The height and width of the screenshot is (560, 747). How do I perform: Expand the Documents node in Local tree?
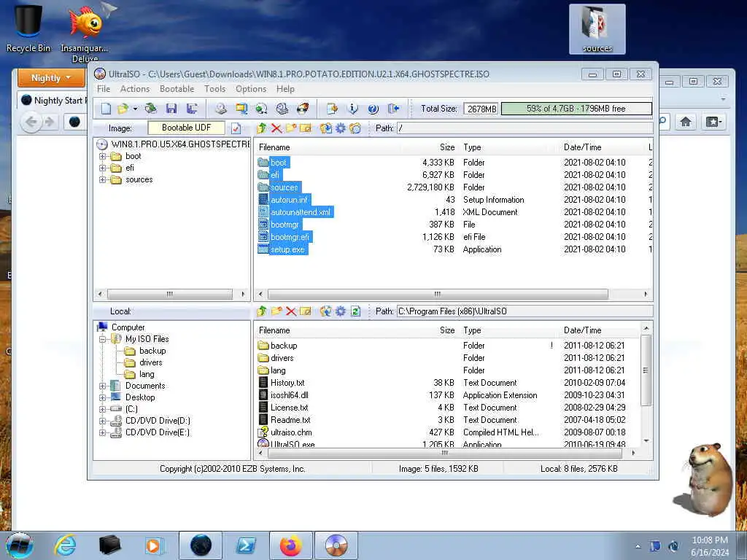coord(102,386)
